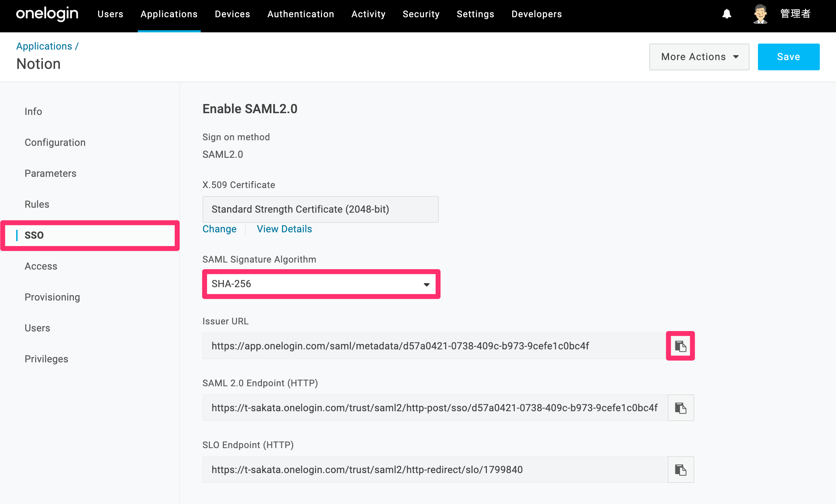This screenshot has width=836, height=504.
Task: Open the Users top menu
Action: pyautogui.click(x=110, y=14)
